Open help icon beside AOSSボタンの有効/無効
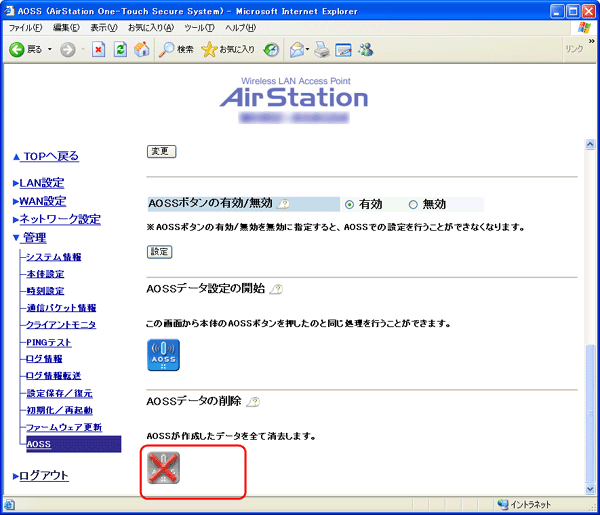This screenshot has width=600, height=515. coord(283,204)
